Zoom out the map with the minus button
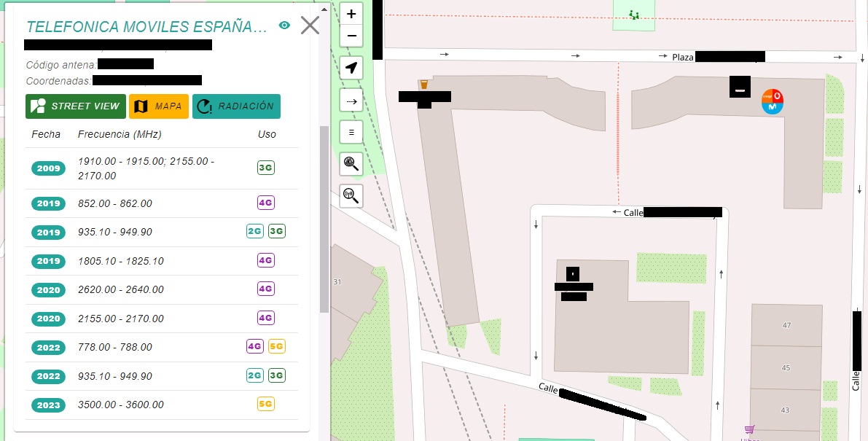 pos(351,36)
